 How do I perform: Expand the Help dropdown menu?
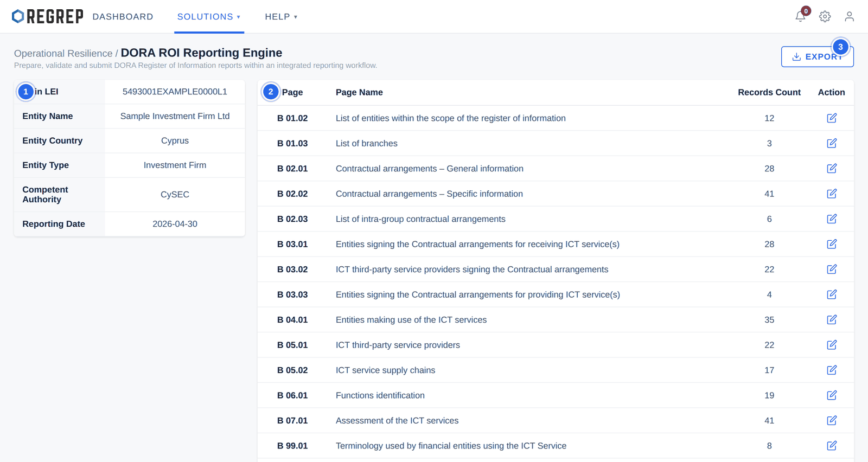[x=281, y=17]
